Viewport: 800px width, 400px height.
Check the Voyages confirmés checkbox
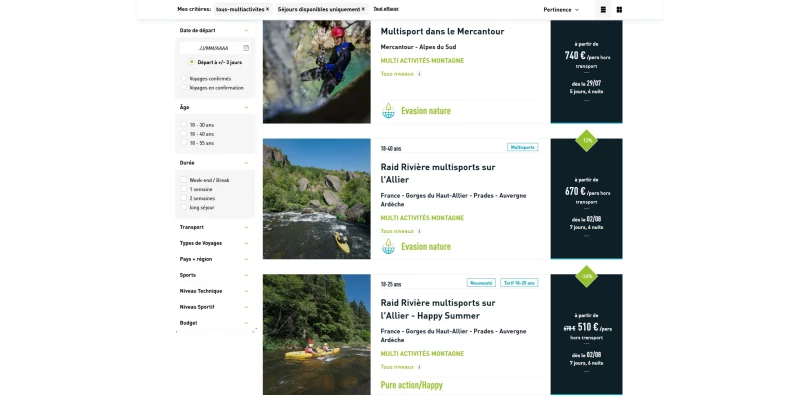tap(184, 79)
